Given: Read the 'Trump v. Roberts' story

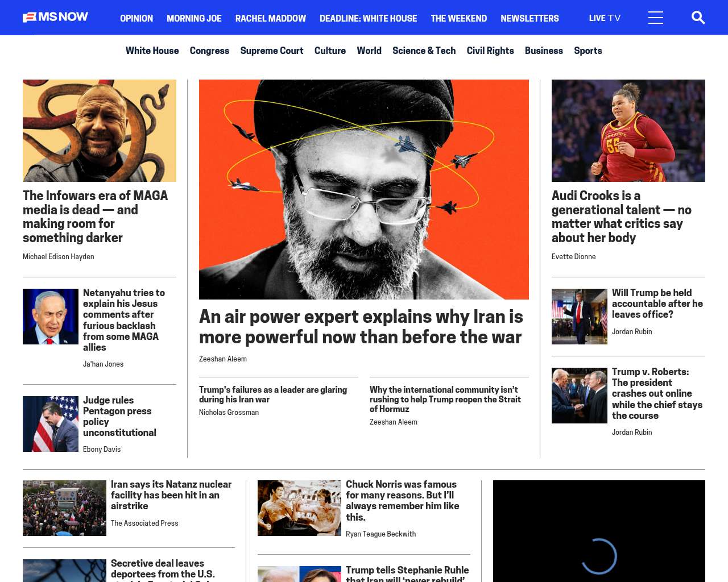Looking at the screenshot, I should [x=657, y=393].
